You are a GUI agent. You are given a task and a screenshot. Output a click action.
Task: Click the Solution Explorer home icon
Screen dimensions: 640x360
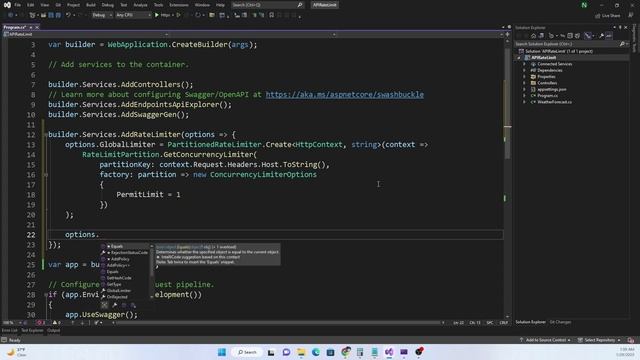tap(533, 36)
